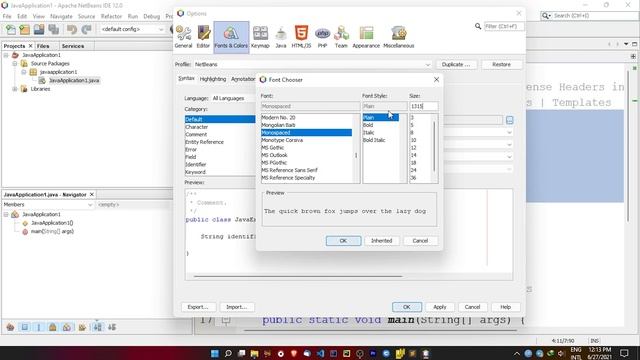
Task: Open the File menu
Action: tap(7, 16)
